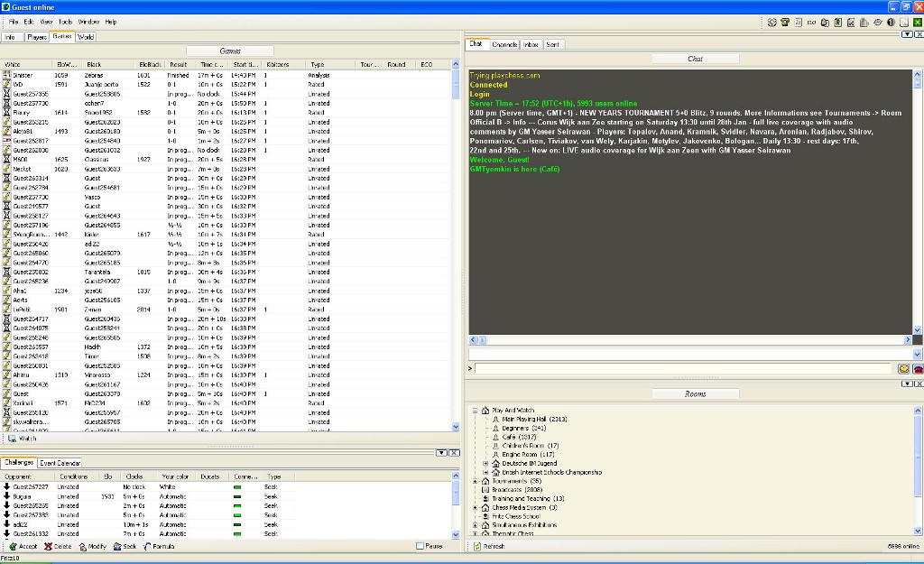Image resolution: width=924 pixels, height=564 pixels.
Task: Open the Formula settings icon
Action: point(148,547)
